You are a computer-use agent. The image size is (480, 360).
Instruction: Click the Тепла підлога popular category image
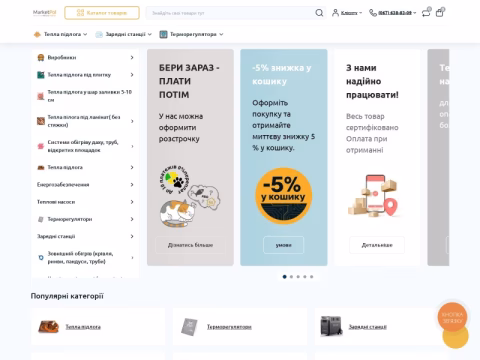(x=49, y=327)
